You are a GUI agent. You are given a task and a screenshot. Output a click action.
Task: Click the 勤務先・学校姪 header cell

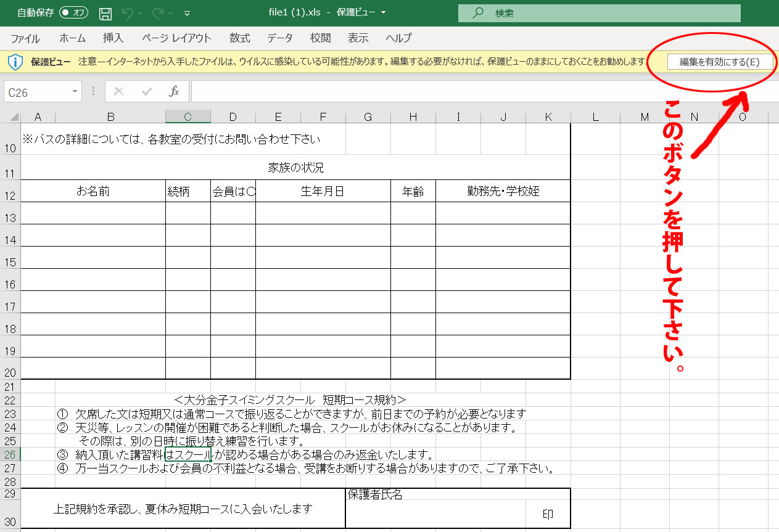503,191
